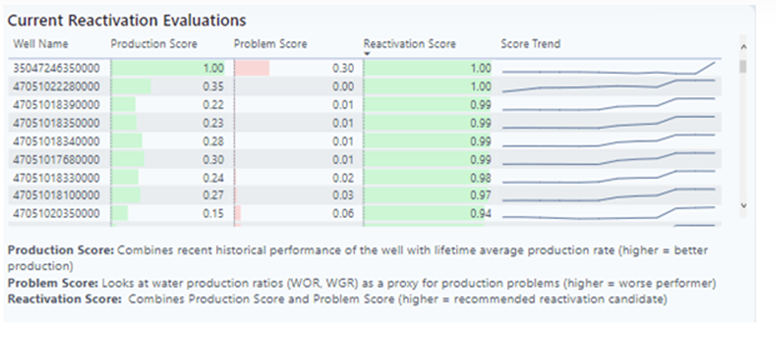Click the table's vertical scrollbar thumb

coord(743,66)
